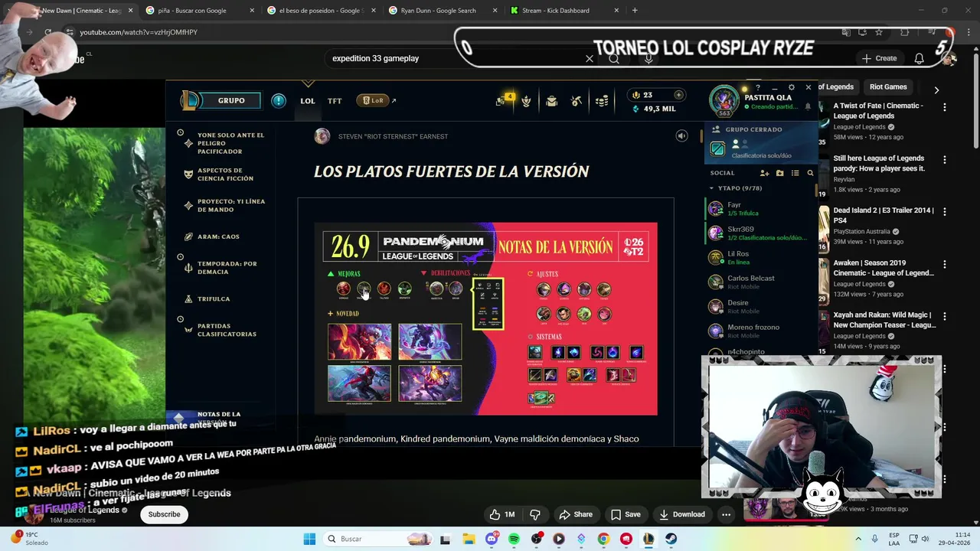The width and height of the screenshot is (980, 551).
Task: Open the LoR external link
Action: pos(376,100)
